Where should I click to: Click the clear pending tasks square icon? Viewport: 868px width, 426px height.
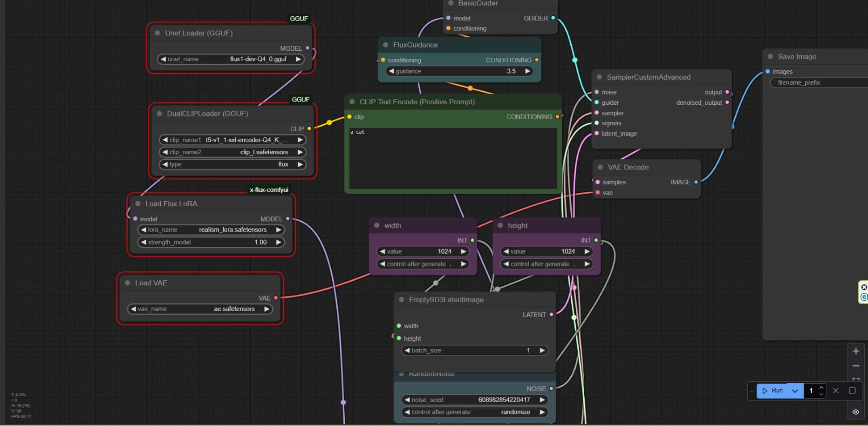point(852,391)
